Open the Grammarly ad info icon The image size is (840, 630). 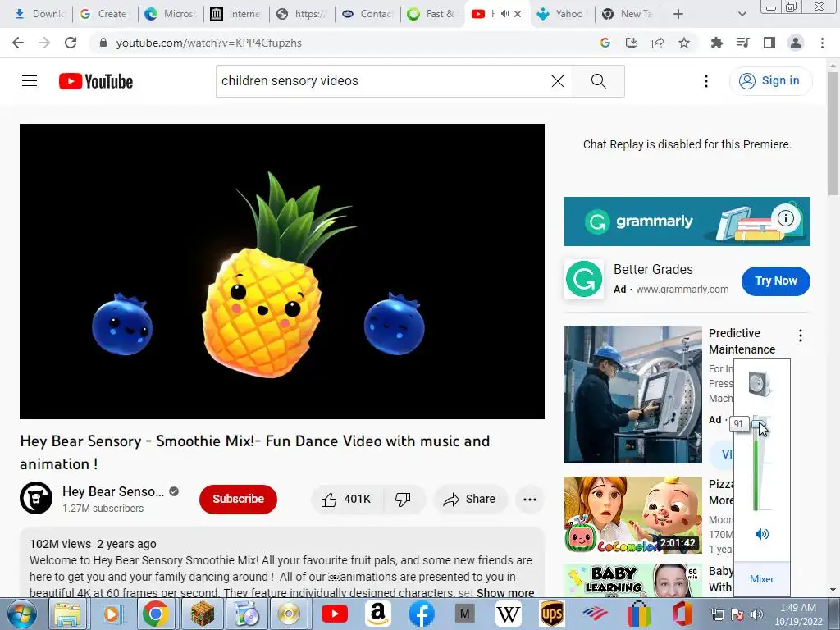coord(785,218)
